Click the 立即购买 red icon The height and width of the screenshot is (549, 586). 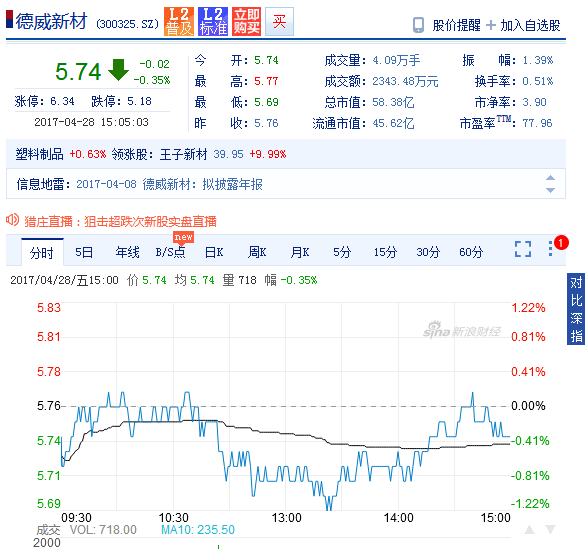pyautogui.click(x=246, y=21)
